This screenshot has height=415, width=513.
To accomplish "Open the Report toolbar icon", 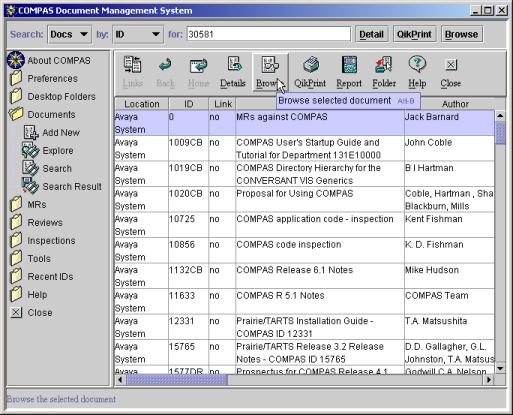I will coord(349,65).
